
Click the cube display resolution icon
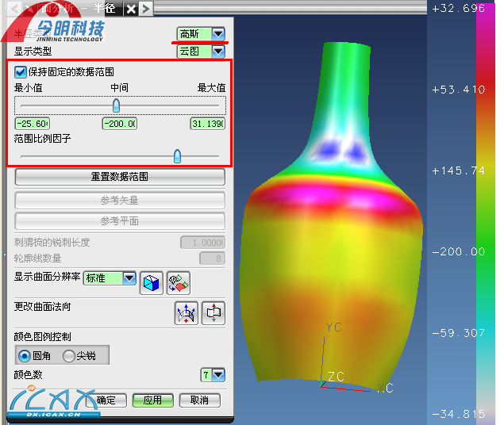[151, 282]
